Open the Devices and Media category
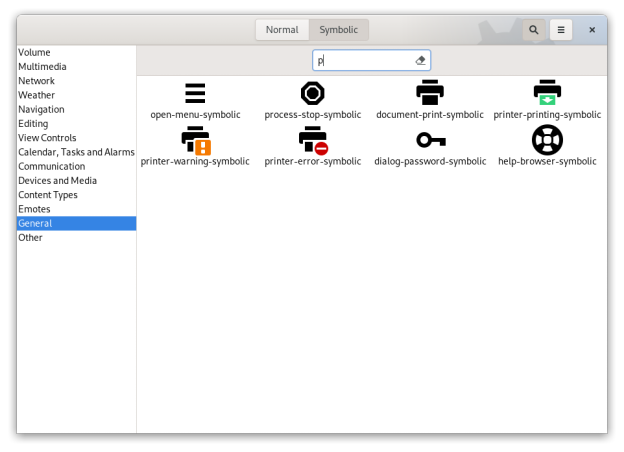The width and height of the screenshot is (624, 452). (57, 181)
